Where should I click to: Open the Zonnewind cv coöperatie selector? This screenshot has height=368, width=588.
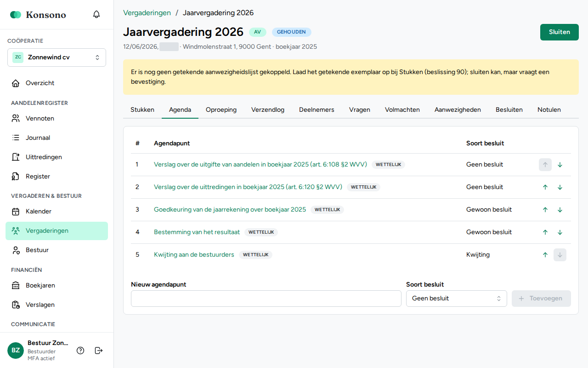pos(57,57)
